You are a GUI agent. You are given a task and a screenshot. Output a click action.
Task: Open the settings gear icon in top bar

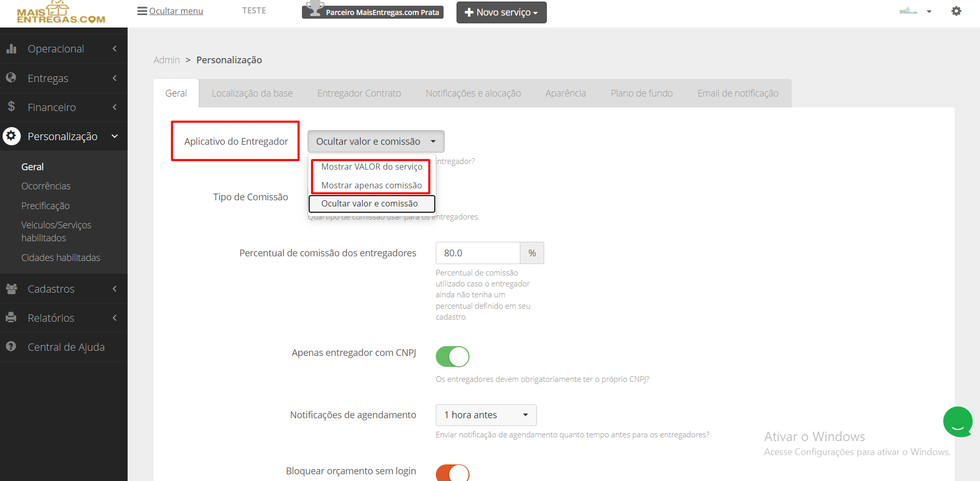tap(956, 11)
